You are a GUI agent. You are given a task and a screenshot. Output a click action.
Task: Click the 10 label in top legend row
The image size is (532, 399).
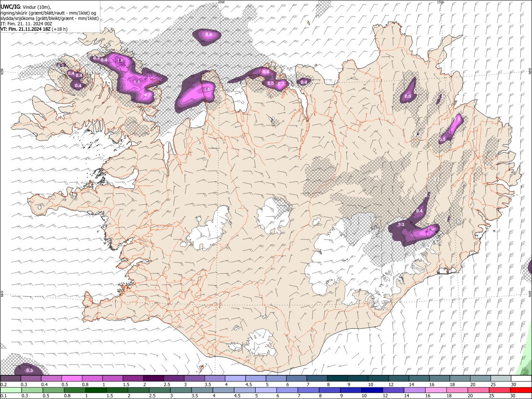[370, 384]
